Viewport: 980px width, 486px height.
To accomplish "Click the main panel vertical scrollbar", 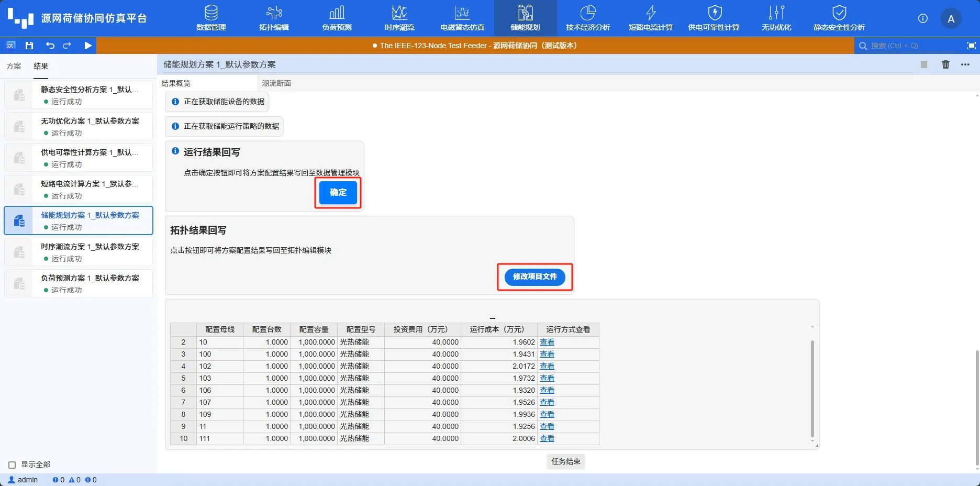I will 977,408.
